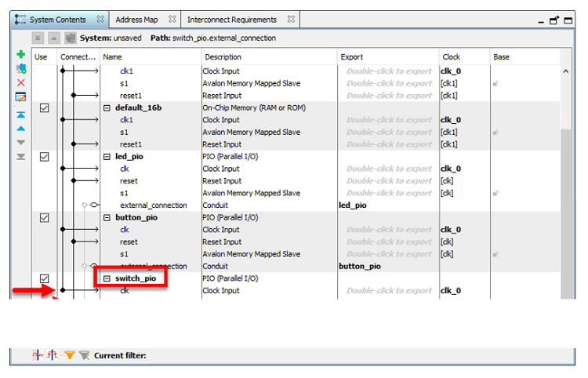Image resolution: width=588 pixels, height=378 pixels.
Task: Click the Clock column header
Action: click(465, 56)
